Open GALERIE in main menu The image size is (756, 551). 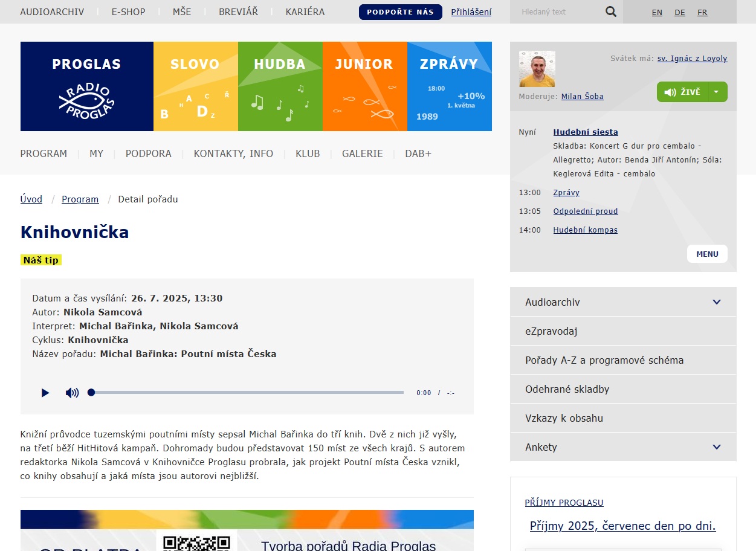363,153
